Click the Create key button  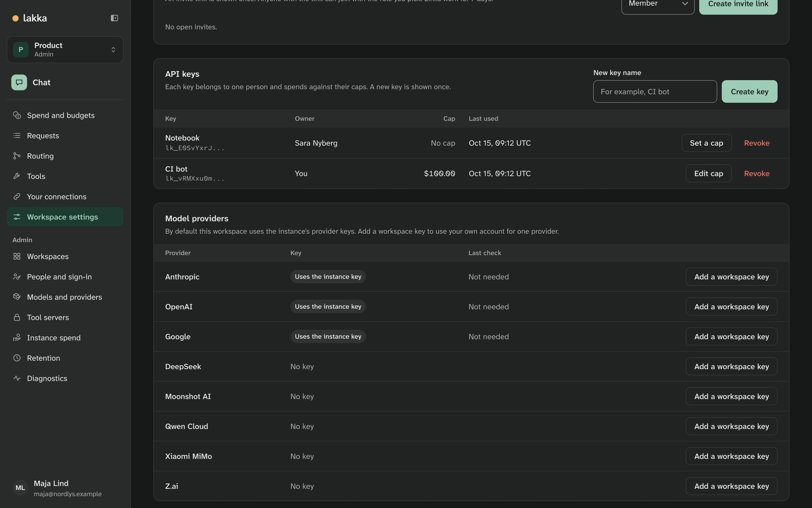pyautogui.click(x=749, y=91)
